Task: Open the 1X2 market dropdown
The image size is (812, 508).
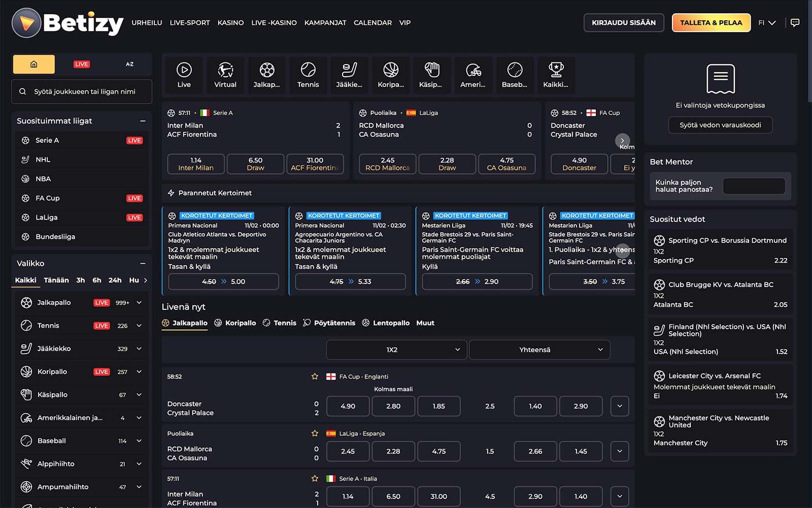Action: tap(396, 350)
